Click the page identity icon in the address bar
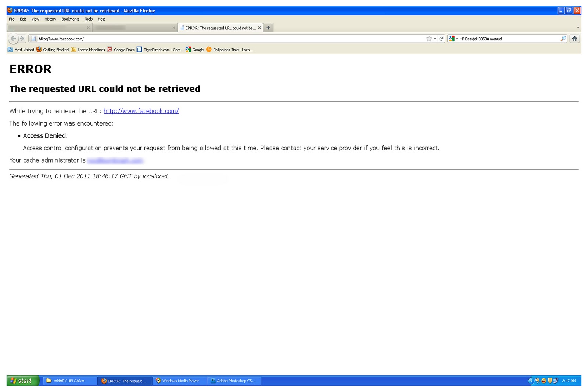The image size is (588, 392). tap(33, 39)
